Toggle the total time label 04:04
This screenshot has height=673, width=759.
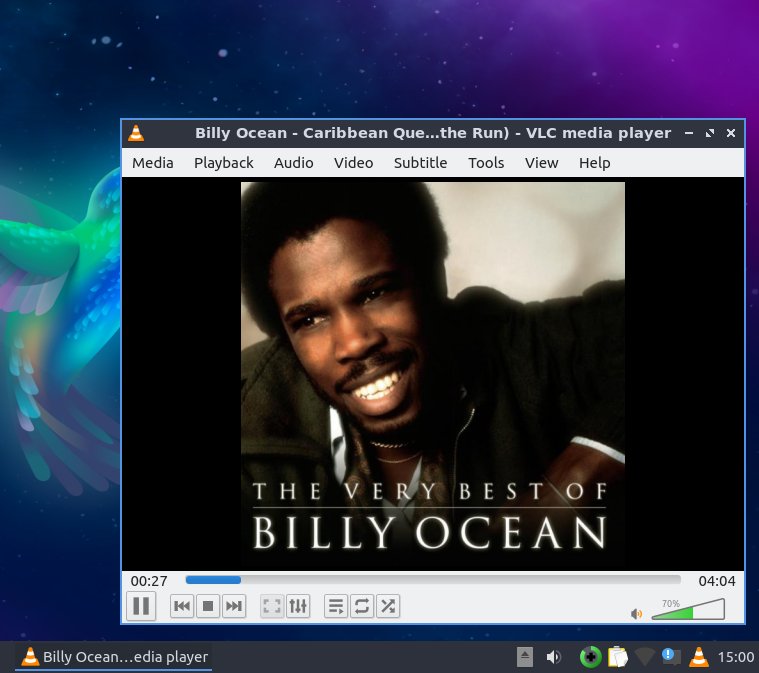(716, 581)
